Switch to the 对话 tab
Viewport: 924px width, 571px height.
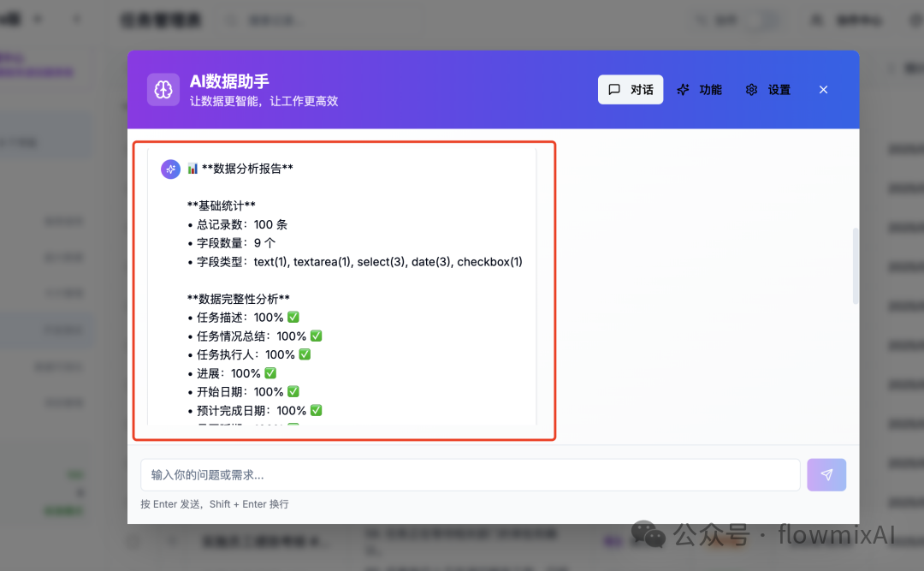(x=630, y=90)
